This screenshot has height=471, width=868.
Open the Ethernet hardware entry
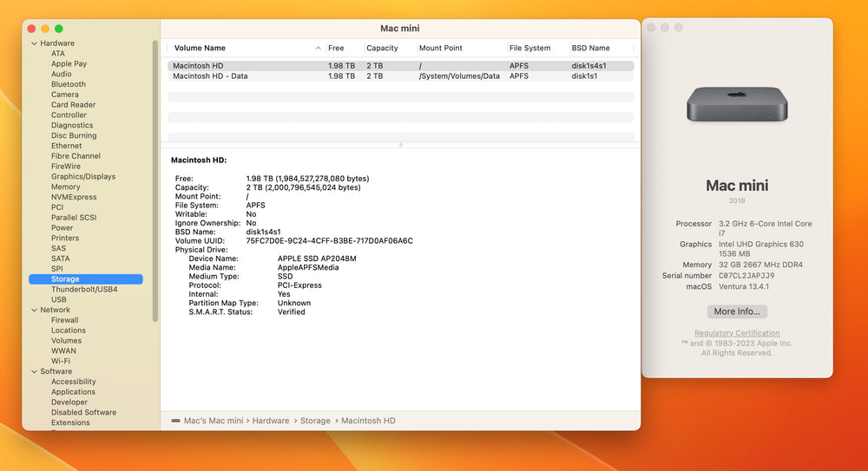(67, 146)
